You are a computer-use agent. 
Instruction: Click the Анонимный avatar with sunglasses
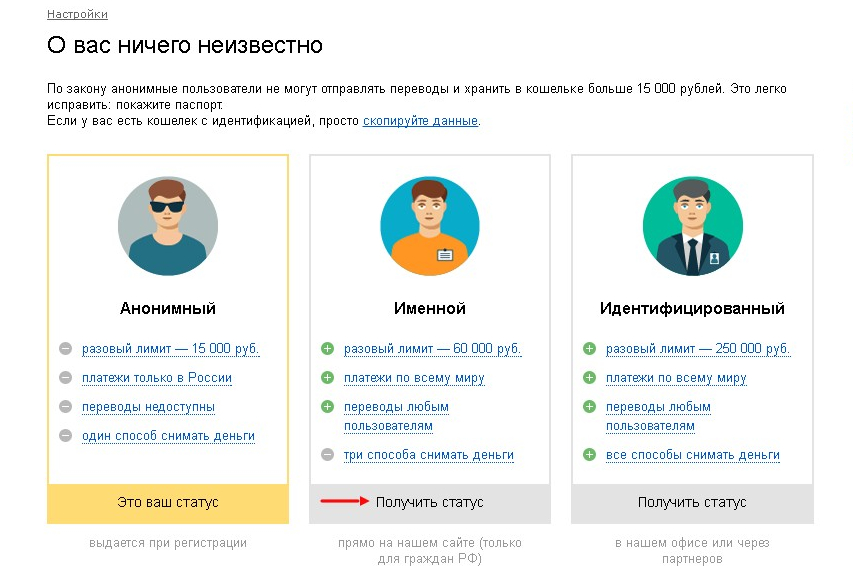tap(168, 226)
